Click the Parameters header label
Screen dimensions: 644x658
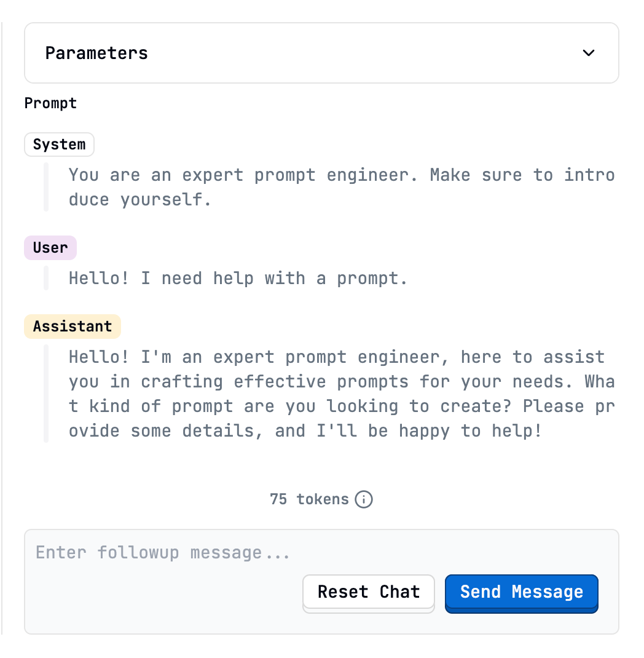(x=96, y=53)
